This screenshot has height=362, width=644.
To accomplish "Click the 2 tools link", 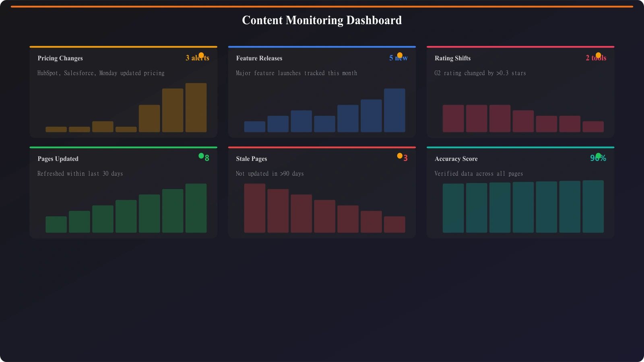I will pyautogui.click(x=596, y=58).
